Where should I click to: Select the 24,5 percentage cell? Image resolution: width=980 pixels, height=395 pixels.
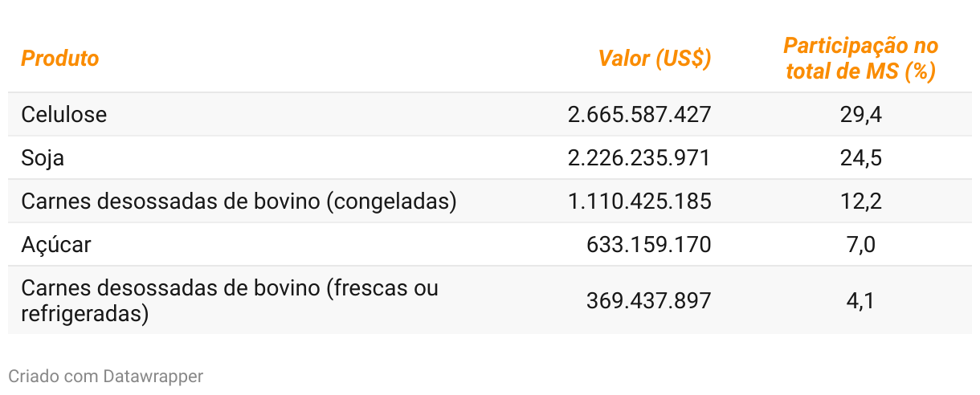pyautogui.click(x=861, y=158)
